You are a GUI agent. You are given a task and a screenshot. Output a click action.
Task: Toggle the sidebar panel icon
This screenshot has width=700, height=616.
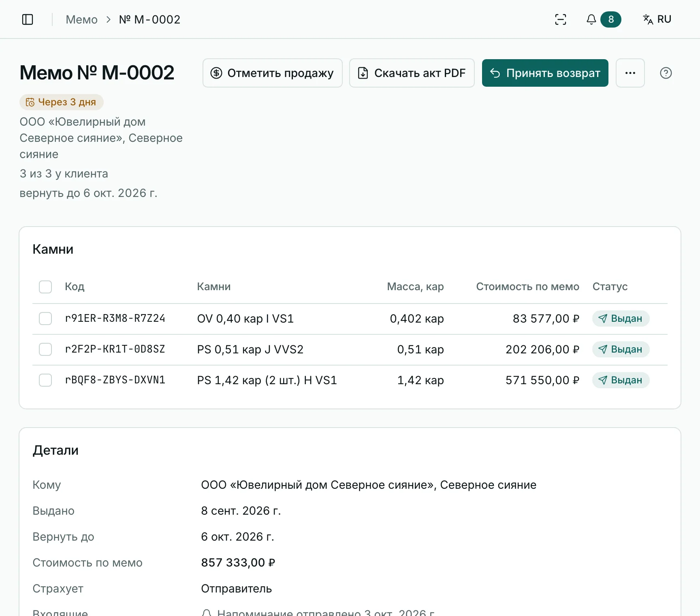pos(28,19)
